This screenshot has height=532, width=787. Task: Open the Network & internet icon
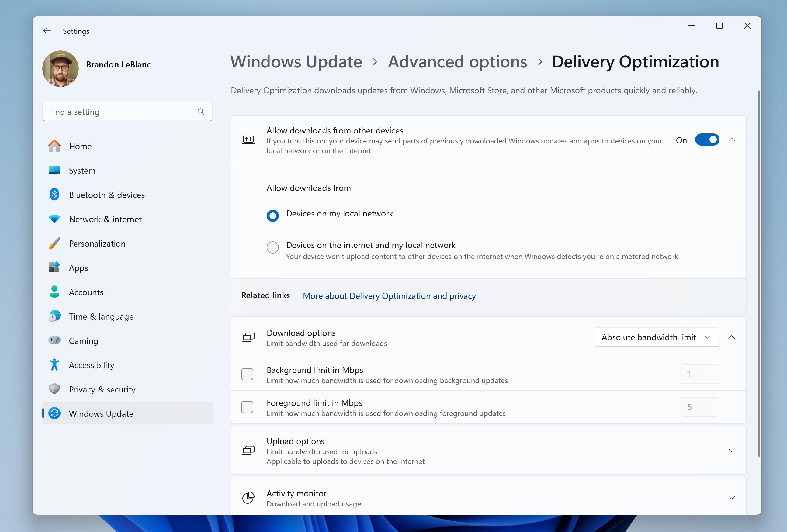[54, 219]
